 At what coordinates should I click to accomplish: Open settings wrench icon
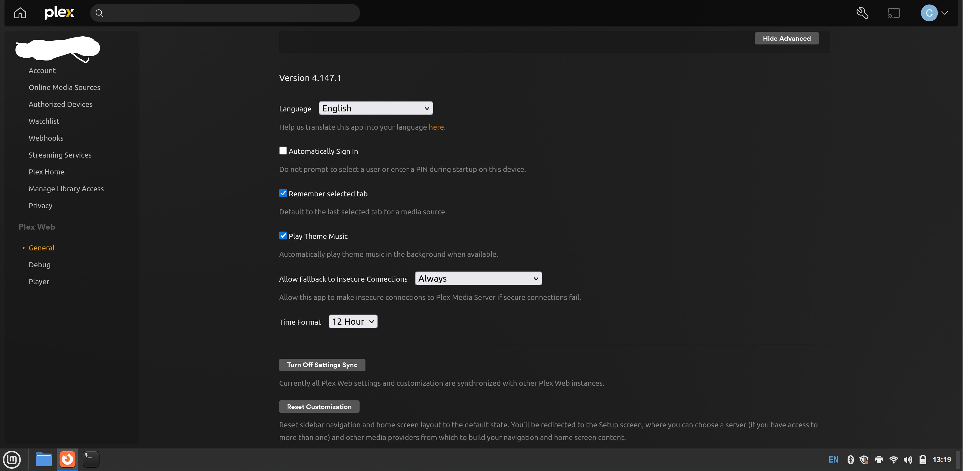[x=862, y=13]
